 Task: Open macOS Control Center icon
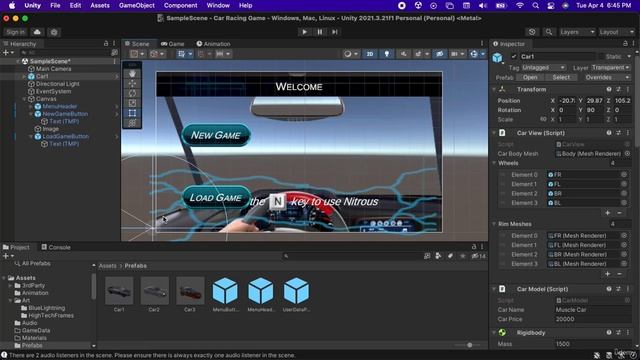(551, 5)
